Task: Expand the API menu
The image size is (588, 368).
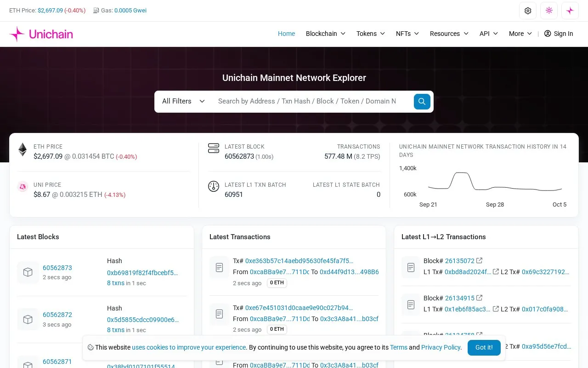Action: (489, 34)
